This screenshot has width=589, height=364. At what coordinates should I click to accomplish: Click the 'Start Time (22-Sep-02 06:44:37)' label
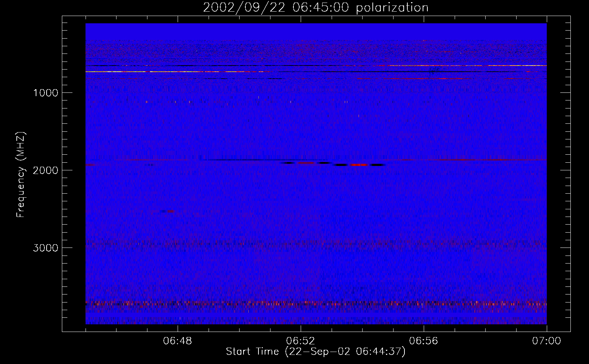tap(316, 352)
